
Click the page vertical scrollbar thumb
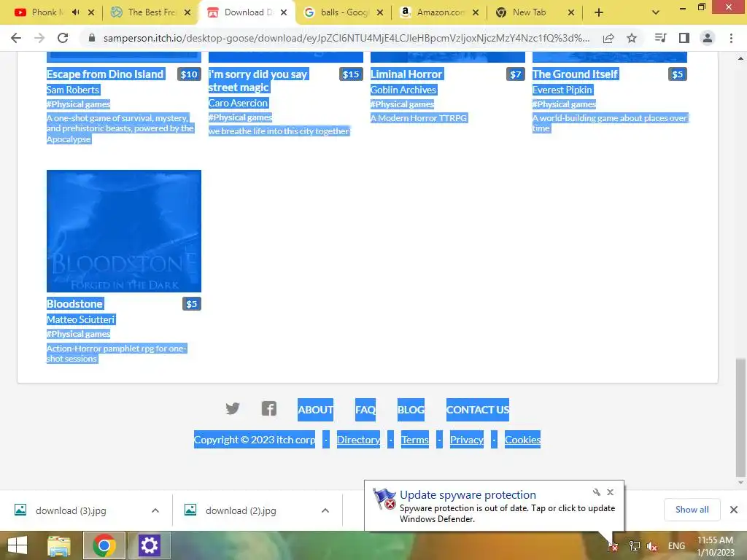[740, 417]
